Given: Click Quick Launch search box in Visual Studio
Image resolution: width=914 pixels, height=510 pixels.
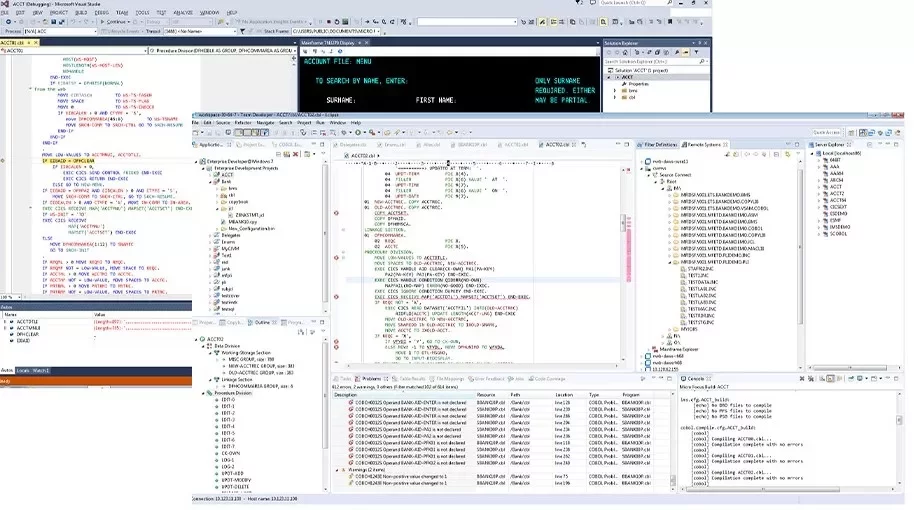Looking at the screenshot, I should (x=637, y=3).
